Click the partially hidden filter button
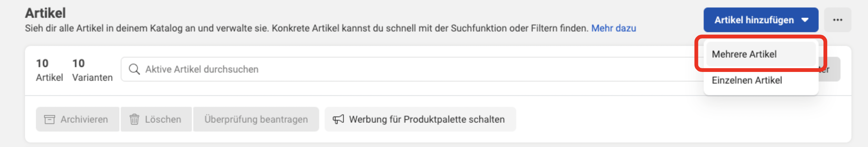Image resolution: width=868 pixels, height=147 pixels. coord(830,69)
